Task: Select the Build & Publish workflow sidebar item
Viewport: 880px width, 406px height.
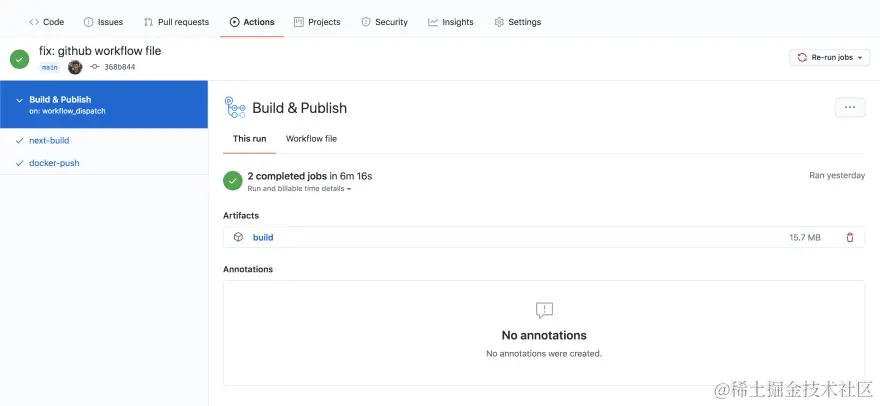Action: click(104, 104)
